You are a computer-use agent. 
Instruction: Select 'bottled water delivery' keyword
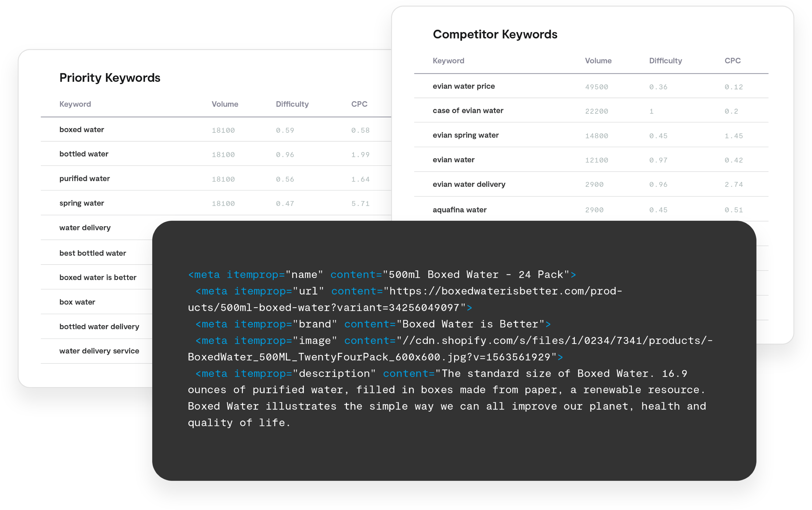coord(99,326)
